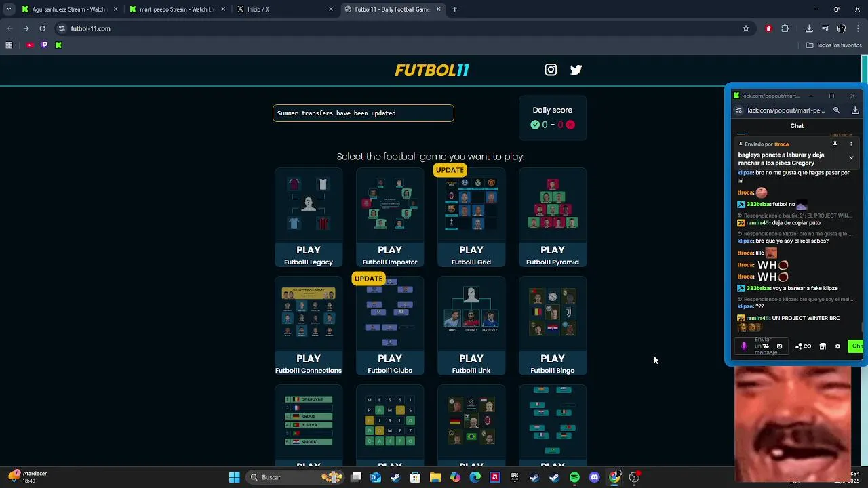Play Futbol11 Pyramid game

(553, 218)
